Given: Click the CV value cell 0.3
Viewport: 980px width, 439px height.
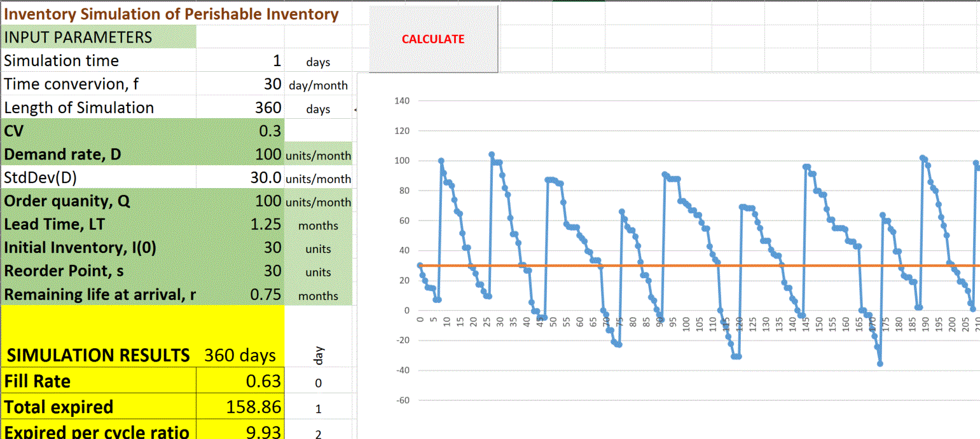Looking at the screenshot, I should (x=240, y=132).
